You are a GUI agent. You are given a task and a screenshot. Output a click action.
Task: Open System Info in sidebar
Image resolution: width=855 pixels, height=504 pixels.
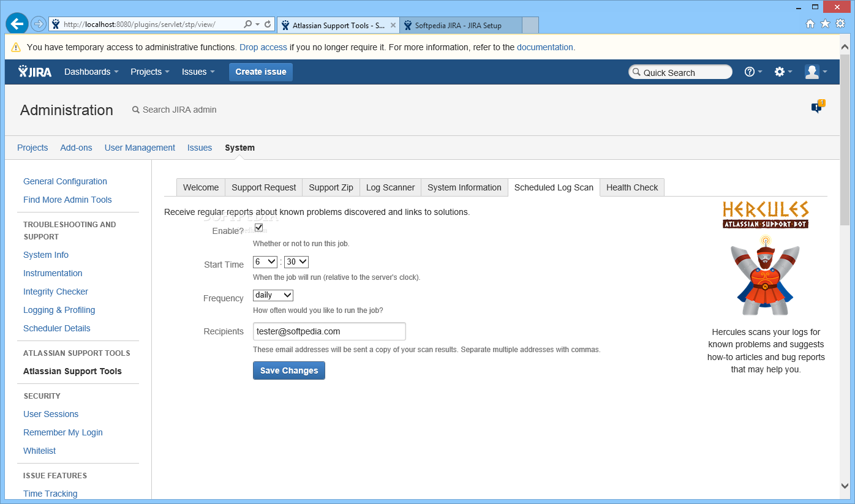46,255
